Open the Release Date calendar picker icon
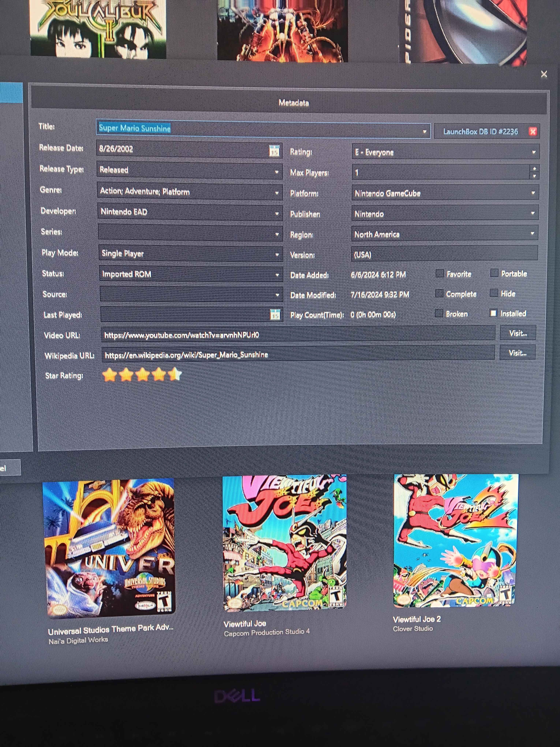The height and width of the screenshot is (747, 560). coord(274,151)
